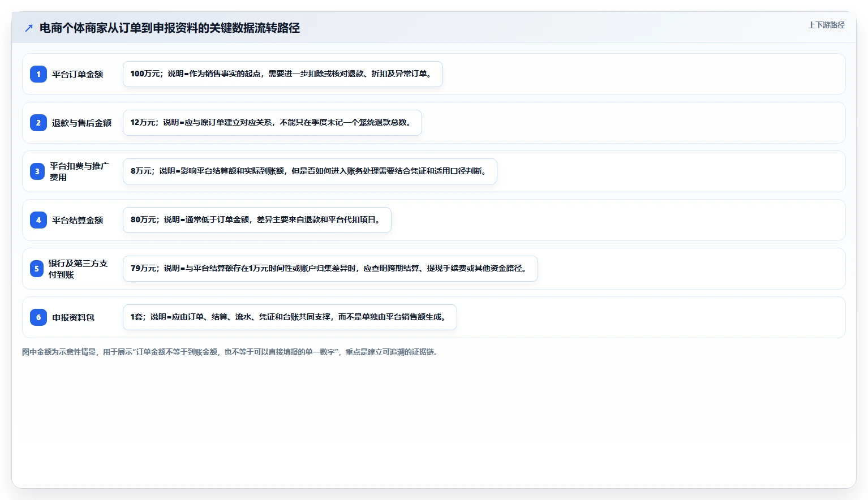This screenshot has height=500, width=868.
Task: Click the 平台结算金额 label
Action: [78, 220]
